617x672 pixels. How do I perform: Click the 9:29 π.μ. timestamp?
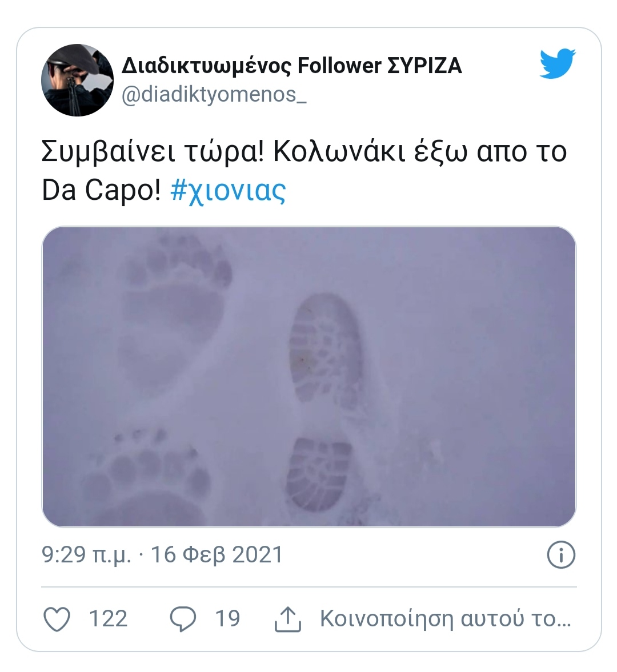pyautogui.click(x=86, y=555)
